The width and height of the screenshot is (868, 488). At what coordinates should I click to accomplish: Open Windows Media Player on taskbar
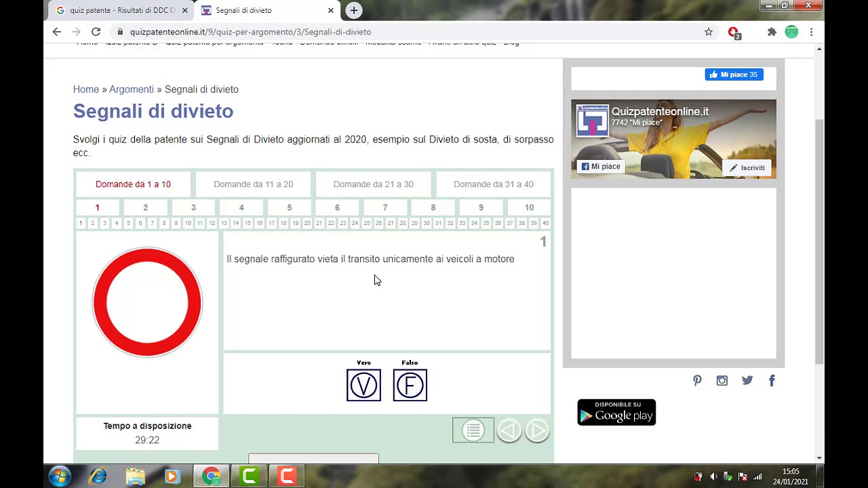(x=172, y=476)
